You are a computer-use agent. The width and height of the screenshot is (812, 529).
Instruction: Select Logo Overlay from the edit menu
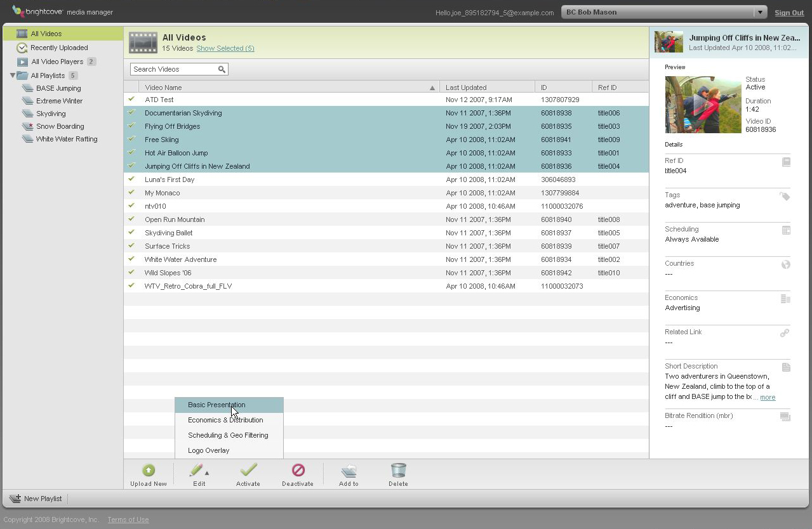coord(209,450)
